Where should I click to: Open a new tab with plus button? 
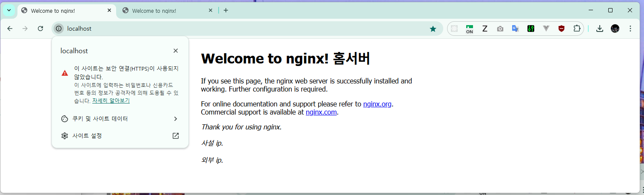coord(226,10)
